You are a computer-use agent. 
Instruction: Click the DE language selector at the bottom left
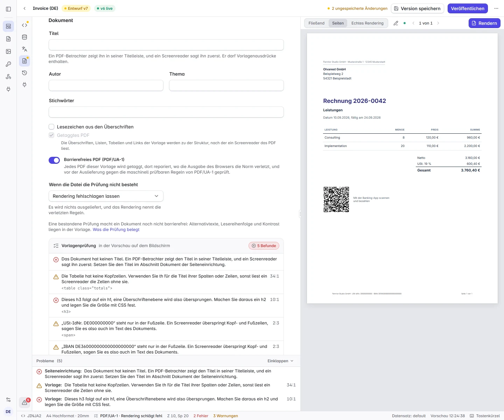8,412
